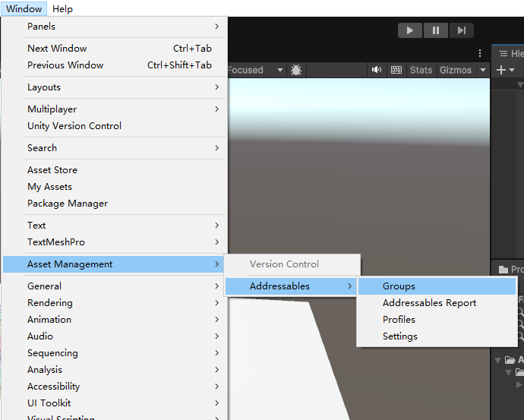Click the Version Control submenu entry

pyautogui.click(x=292, y=264)
